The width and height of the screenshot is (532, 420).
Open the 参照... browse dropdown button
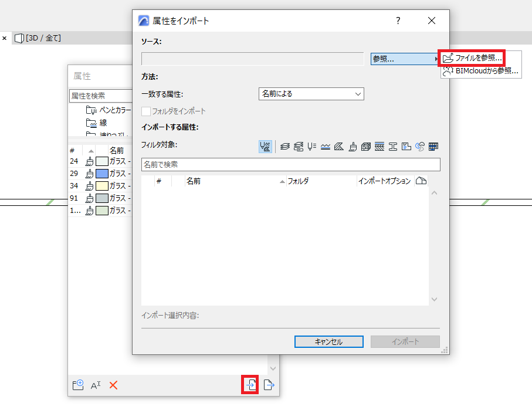[405, 59]
